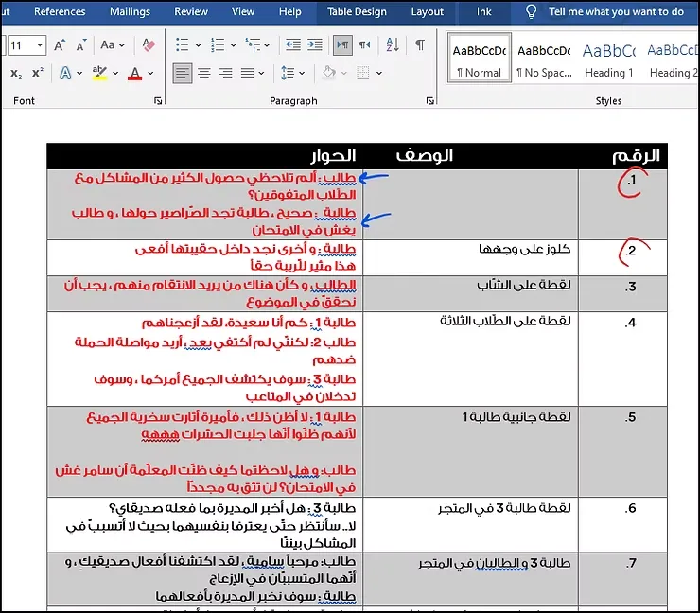Switch to the View tab

[243, 11]
